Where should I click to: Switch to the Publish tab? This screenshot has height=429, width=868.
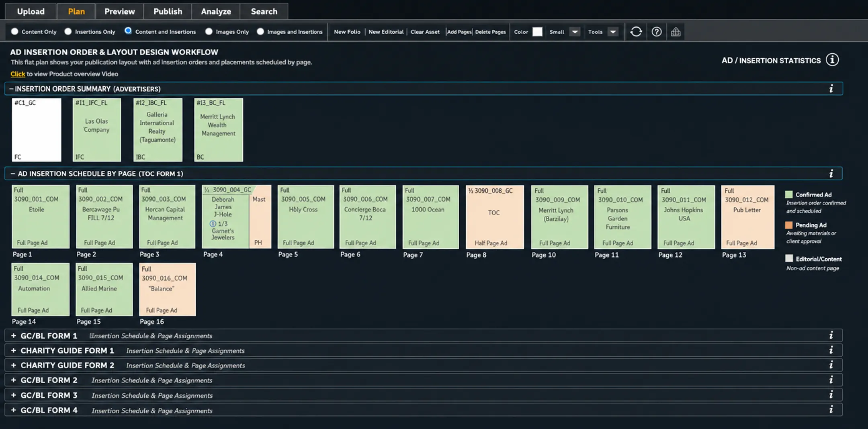click(168, 11)
